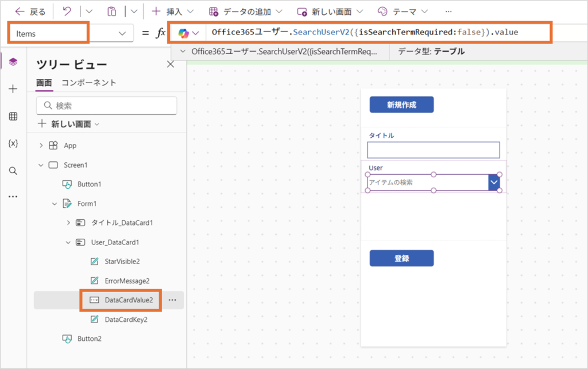Close the Tree view panel
The height and width of the screenshot is (369, 588).
170,64
